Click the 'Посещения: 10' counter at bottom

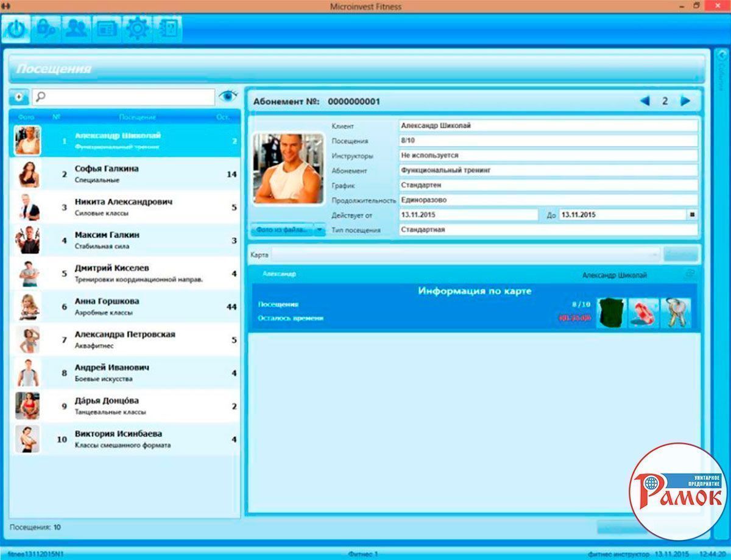tap(35, 527)
